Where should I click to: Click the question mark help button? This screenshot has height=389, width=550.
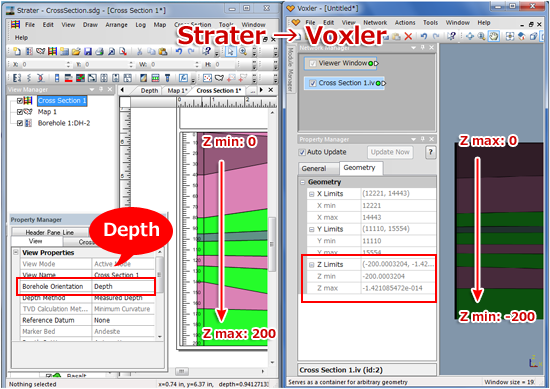(430, 152)
